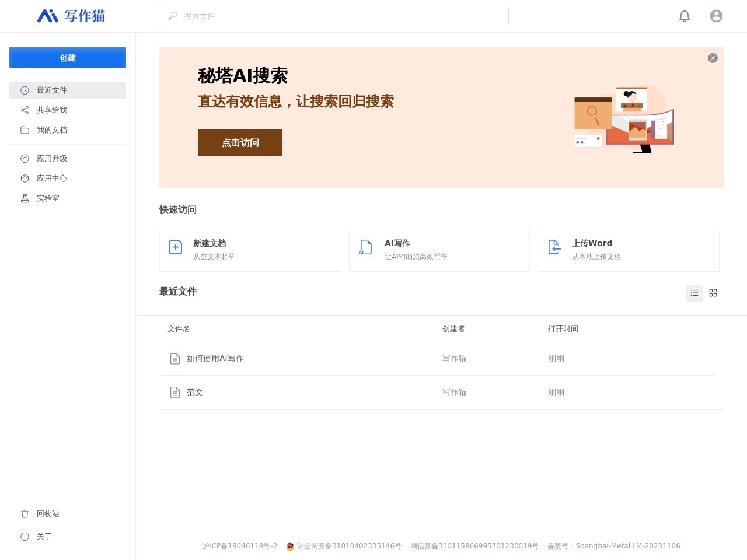This screenshot has width=747, height=560.
Task: Click the 上传Word upload icon
Action: coord(554,247)
